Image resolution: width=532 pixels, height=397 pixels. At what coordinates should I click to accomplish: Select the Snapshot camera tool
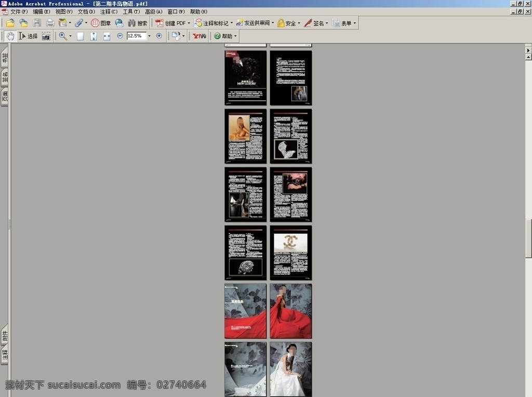point(46,36)
